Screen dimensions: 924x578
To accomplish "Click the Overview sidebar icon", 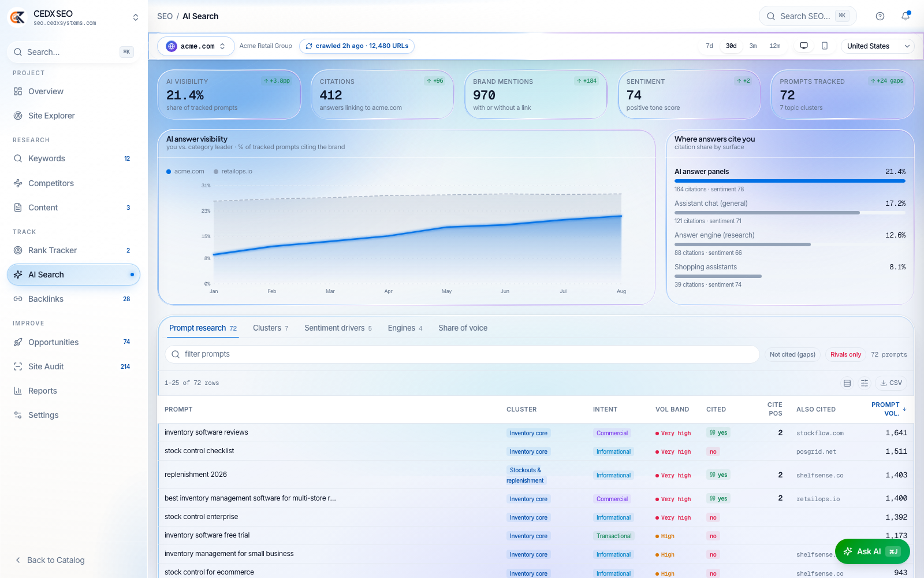I will [18, 91].
